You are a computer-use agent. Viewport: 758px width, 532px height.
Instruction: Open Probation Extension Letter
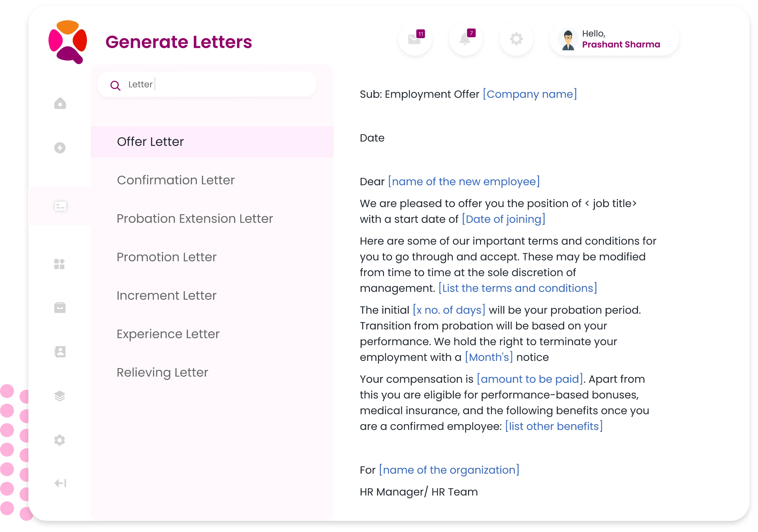coord(195,219)
